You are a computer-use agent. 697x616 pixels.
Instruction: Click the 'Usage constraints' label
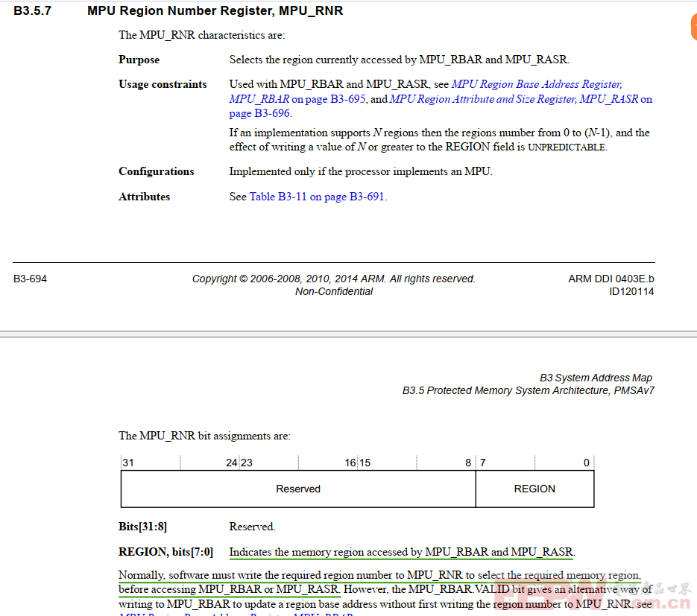tap(163, 84)
